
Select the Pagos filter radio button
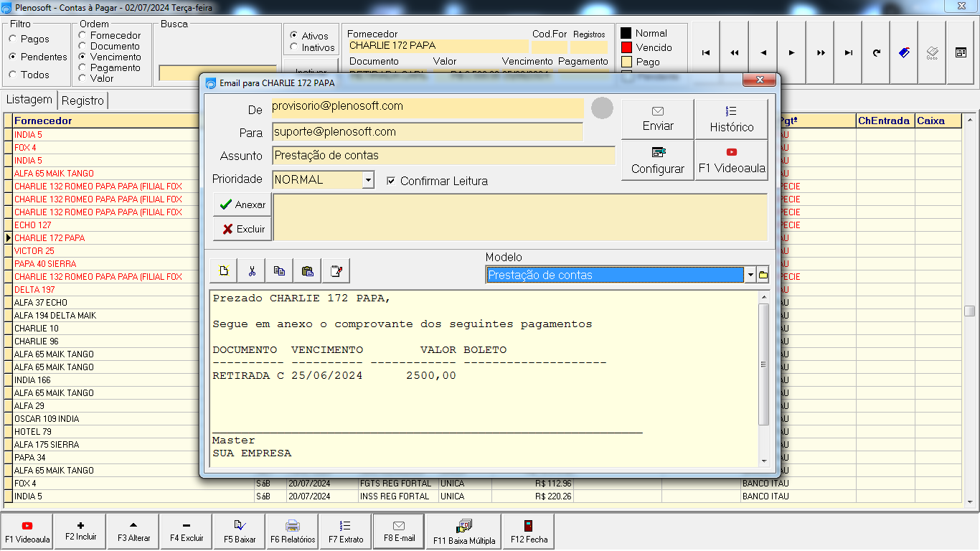click(x=13, y=39)
